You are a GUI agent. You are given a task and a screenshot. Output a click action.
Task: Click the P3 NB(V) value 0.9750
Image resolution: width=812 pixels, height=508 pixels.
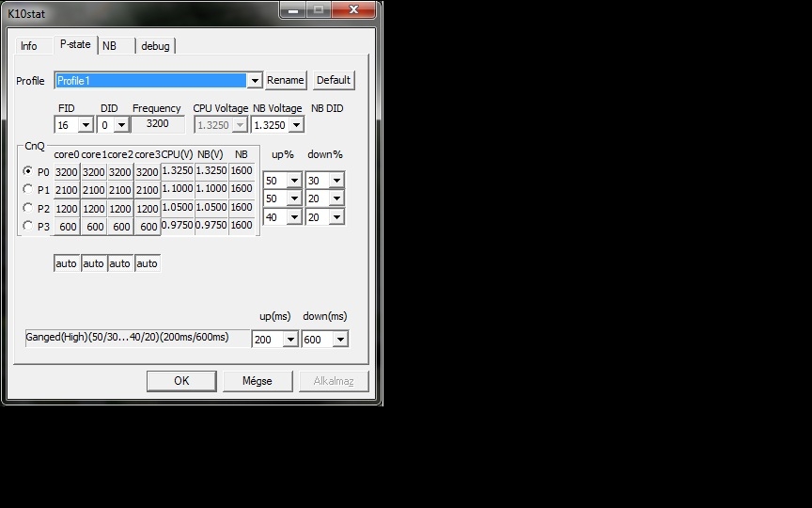click(x=211, y=225)
